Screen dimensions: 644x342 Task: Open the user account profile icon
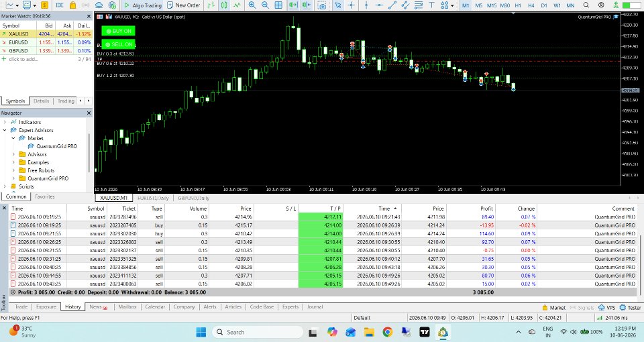[x=601, y=5]
